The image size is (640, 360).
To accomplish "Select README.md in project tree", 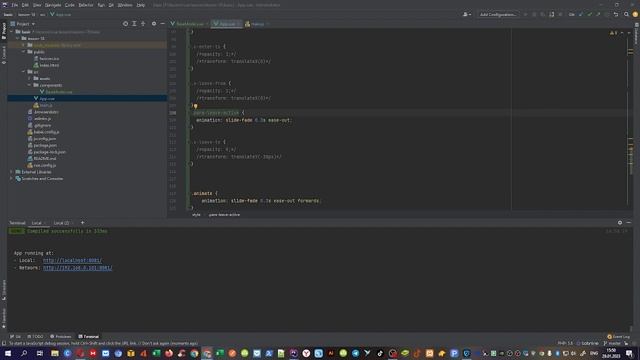I will pos(44,159).
